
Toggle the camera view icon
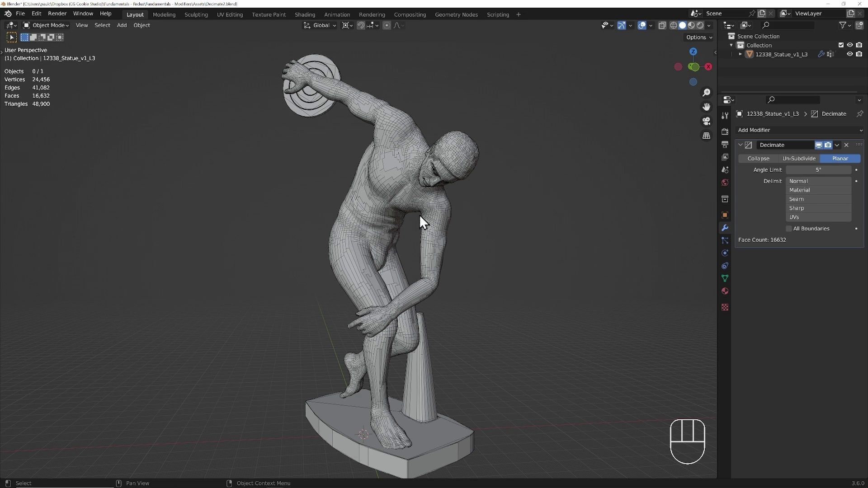click(x=706, y=121)
